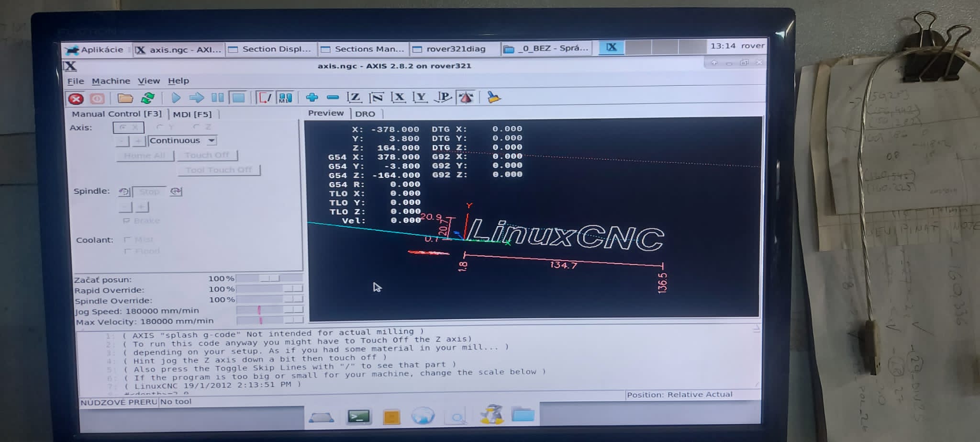Image resolution: width=980 pixels, height=442 pixels.
Task: Adjust the Jog Speed slider
Action: [260, 310]
